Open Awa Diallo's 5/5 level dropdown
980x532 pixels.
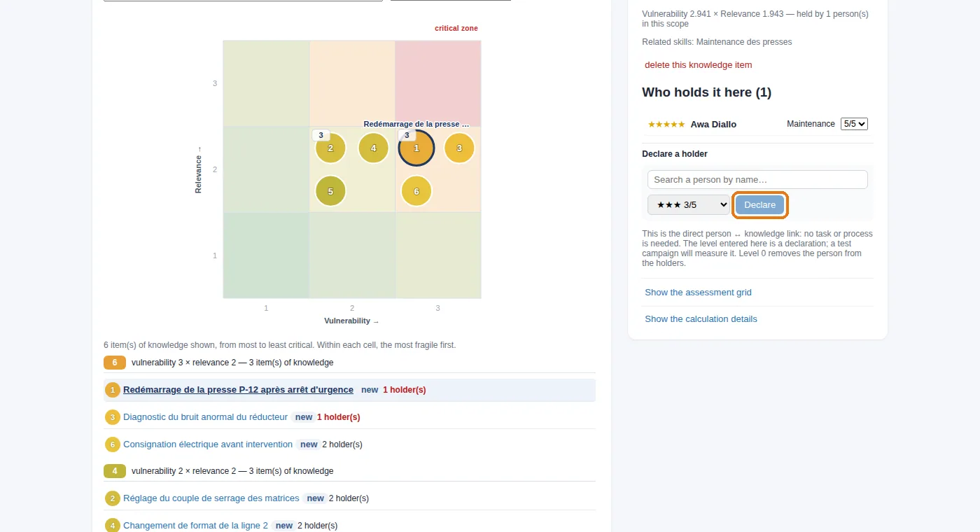854,124
